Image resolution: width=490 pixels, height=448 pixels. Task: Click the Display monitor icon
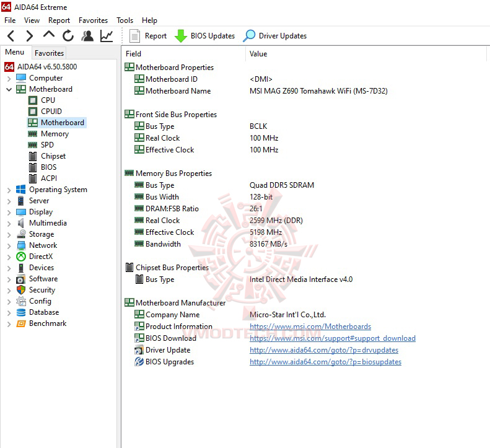[21, 212]
